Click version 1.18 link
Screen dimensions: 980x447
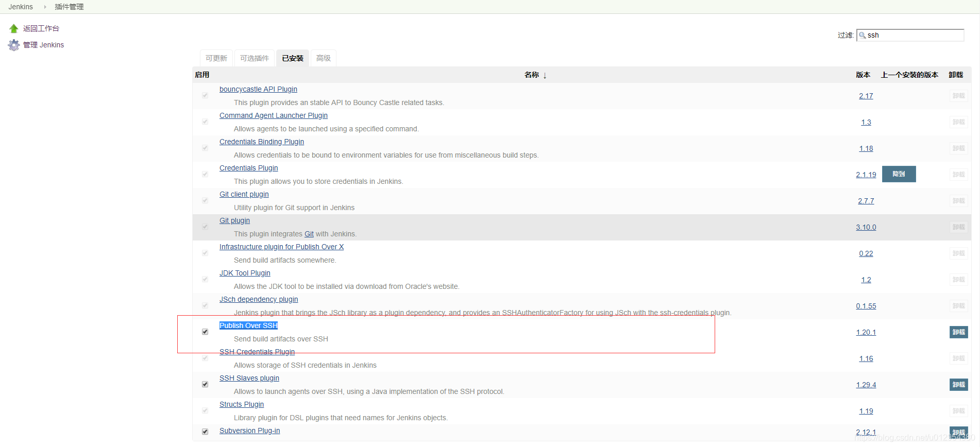click(866, 148)
